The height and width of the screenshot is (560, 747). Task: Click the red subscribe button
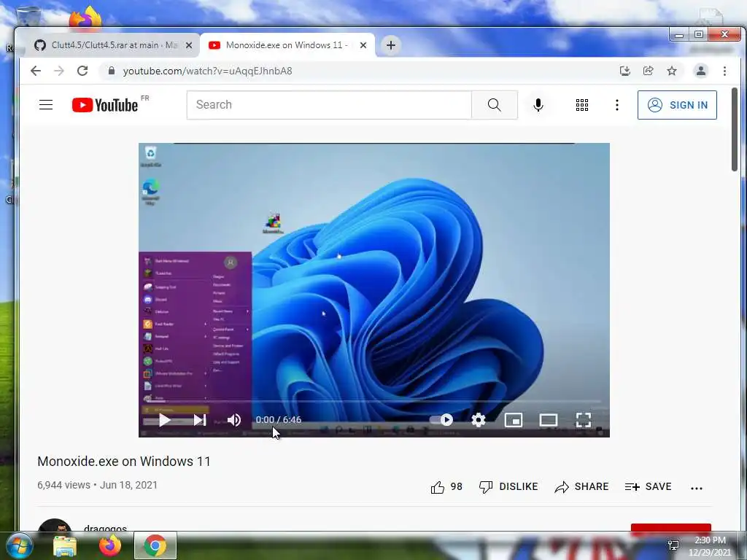point(671,528)
